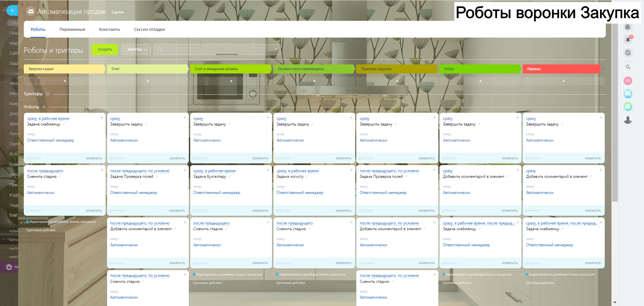Viewport: 644px width, 306px height.
Task: Delete Сменить стадию robot in Закупка сырья column
Action: pyautogui.click(x=102, y=170)
